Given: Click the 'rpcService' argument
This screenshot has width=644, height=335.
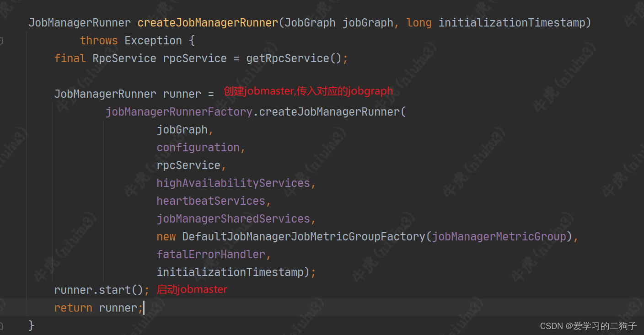Looking at the screenshot, I should click(189, 165).
